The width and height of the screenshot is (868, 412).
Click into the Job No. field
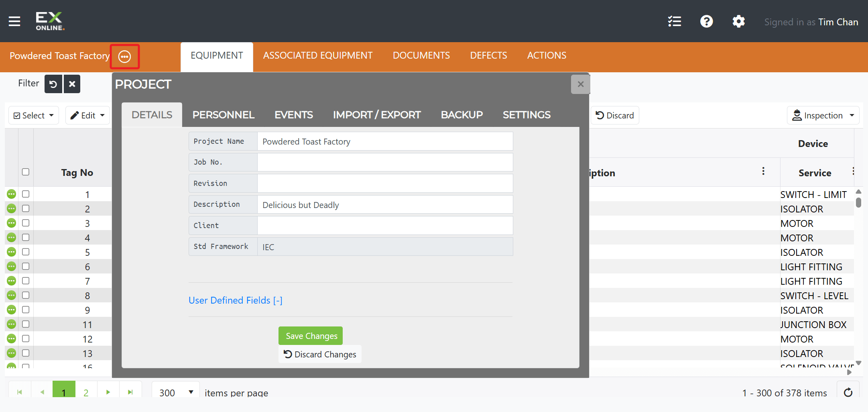[x=385, y=163]
